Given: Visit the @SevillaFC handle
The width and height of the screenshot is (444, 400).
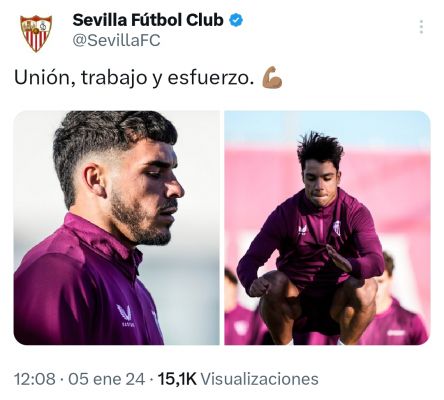Looking at the screenshot, I should click(116, 40).
